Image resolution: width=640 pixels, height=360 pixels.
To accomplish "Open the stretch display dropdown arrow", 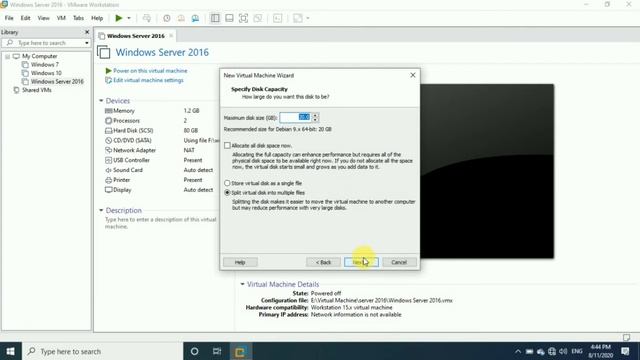I will coord(308,18).
